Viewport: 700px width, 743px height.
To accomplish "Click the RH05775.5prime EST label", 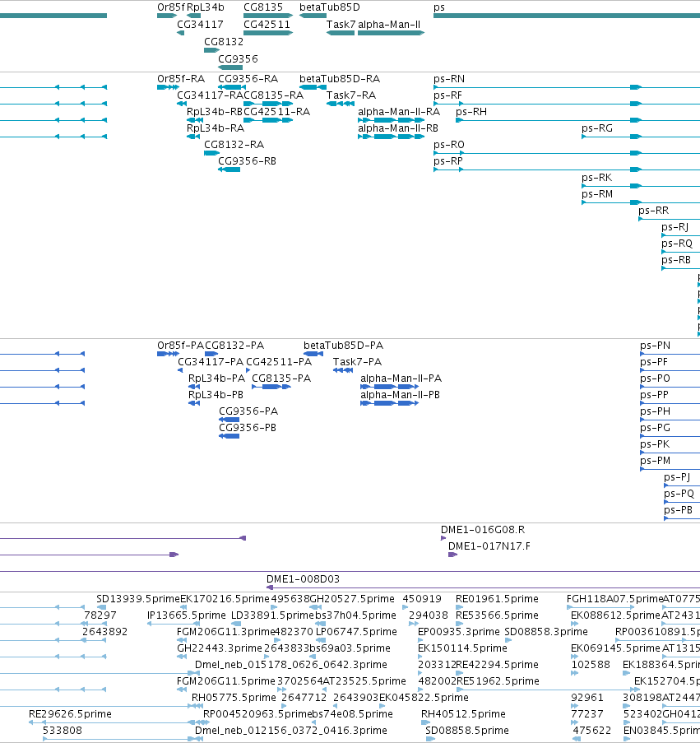I will point(234,698).
